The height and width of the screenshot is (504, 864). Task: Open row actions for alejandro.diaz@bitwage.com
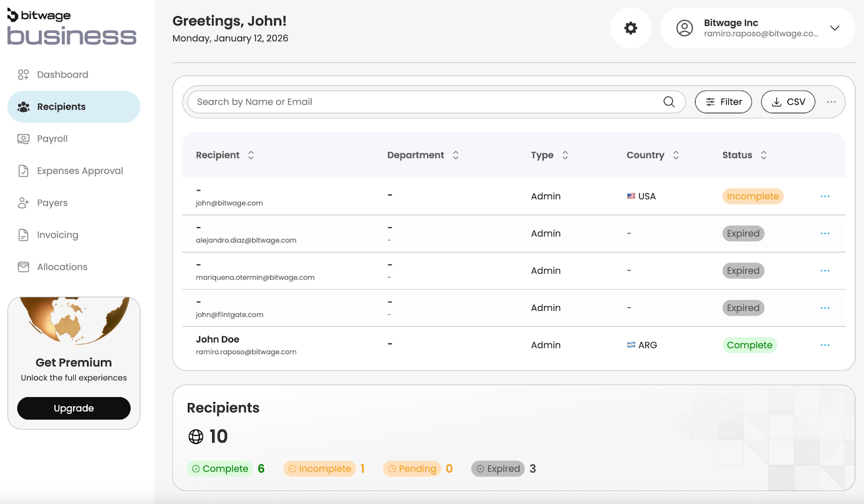(x=825, y=234)
